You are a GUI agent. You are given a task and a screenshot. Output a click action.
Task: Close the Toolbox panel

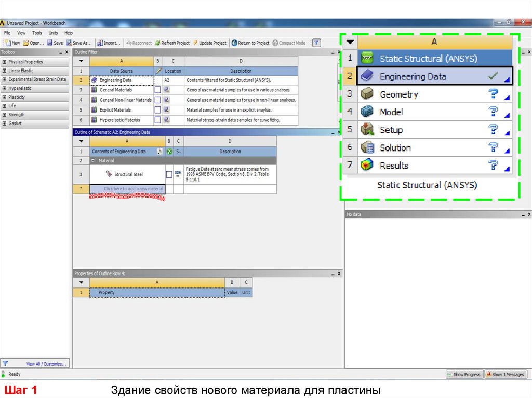coord(67,52)
